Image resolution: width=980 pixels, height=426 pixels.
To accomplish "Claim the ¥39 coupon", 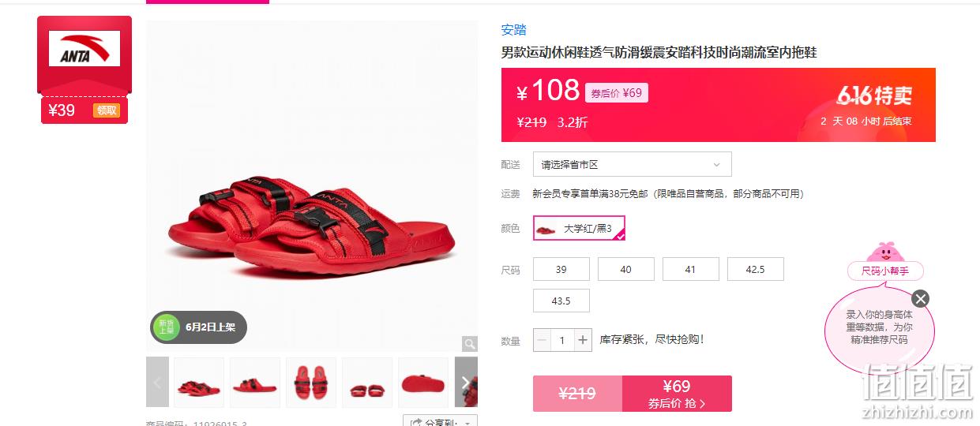I will click(107, 110).
